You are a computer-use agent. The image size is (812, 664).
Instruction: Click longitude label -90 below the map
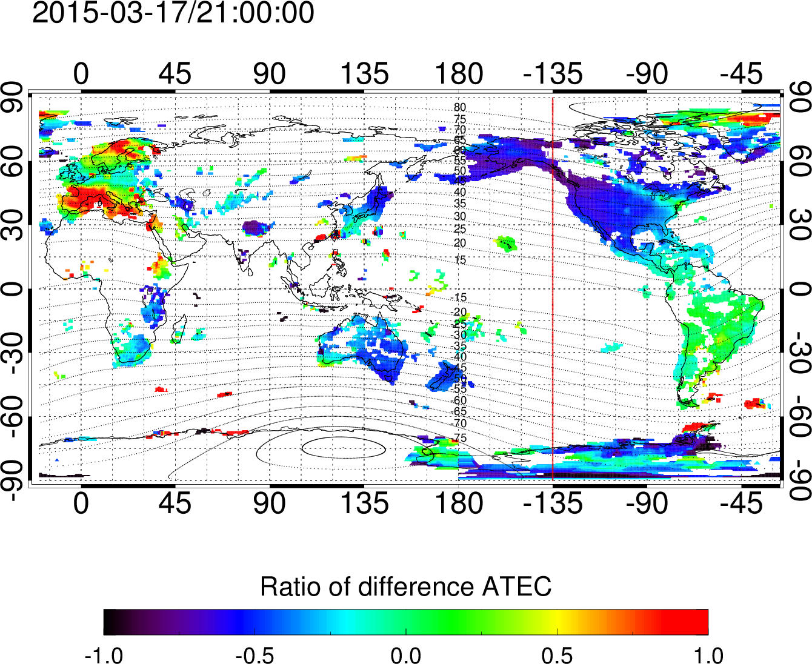coord(647,503)
